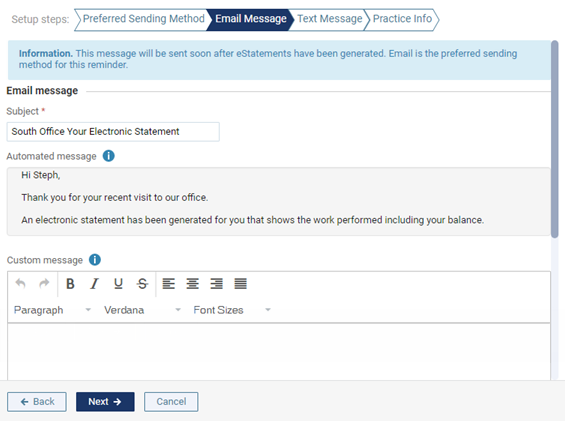Click the Next button

click(105, 402)
